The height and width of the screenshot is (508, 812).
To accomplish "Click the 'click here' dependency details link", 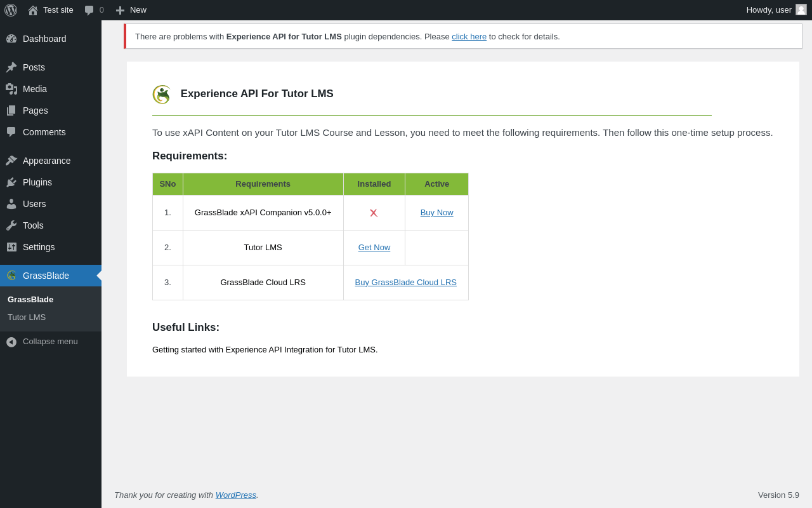I will point(469,36).
